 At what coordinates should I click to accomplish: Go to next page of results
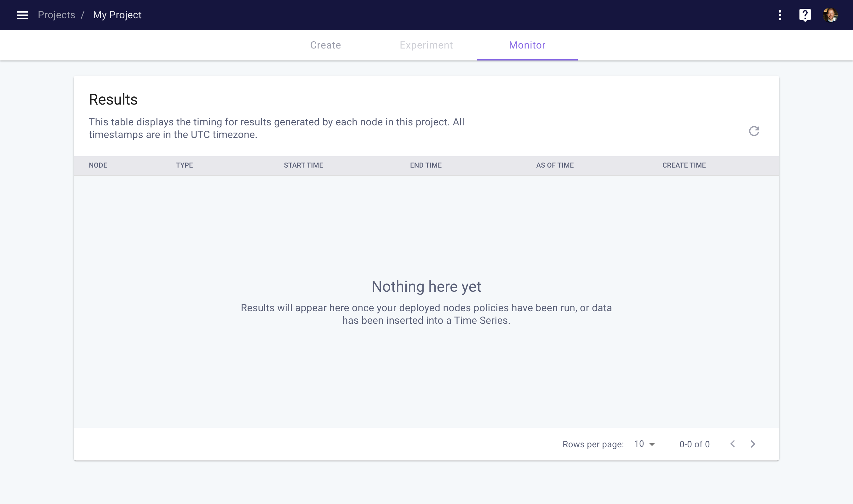coord(753,444)
